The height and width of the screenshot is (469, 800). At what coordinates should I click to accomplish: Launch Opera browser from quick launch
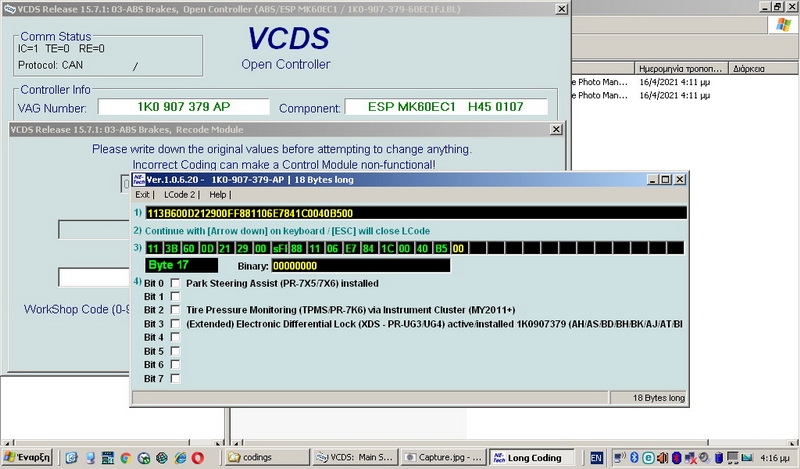[x=197, y=458]
